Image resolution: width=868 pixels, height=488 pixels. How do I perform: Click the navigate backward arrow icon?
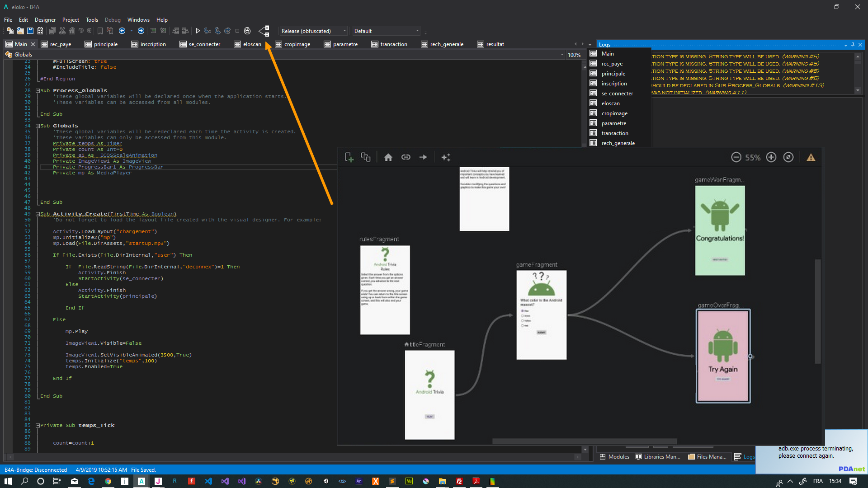tap(122, 31)
